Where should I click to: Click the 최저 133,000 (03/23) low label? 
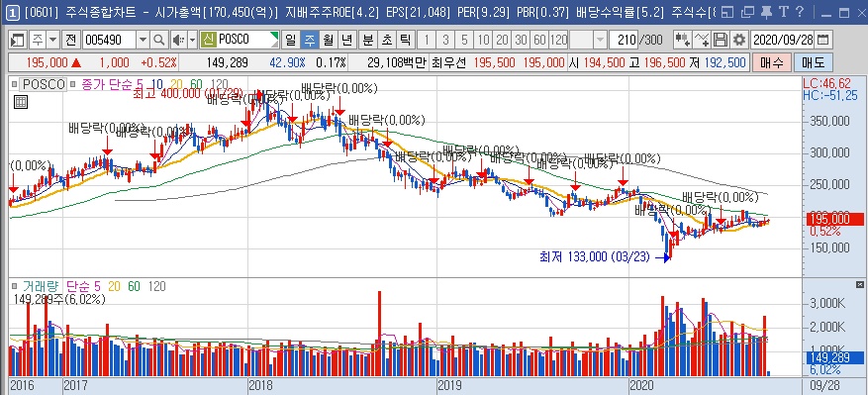point(595,256)
